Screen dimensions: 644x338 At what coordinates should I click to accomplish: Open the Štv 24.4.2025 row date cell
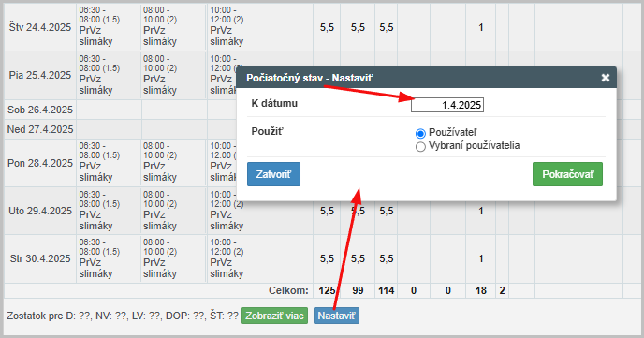[40, 27]
